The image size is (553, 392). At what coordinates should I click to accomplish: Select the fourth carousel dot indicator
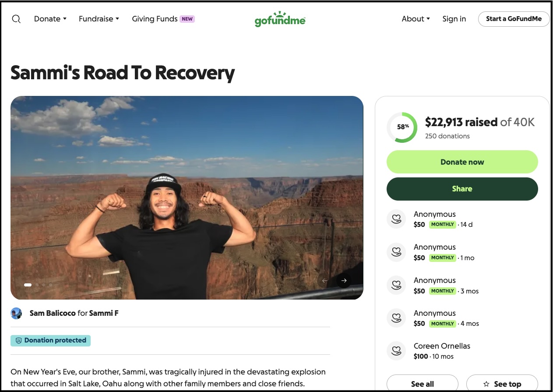coord(50,285)
